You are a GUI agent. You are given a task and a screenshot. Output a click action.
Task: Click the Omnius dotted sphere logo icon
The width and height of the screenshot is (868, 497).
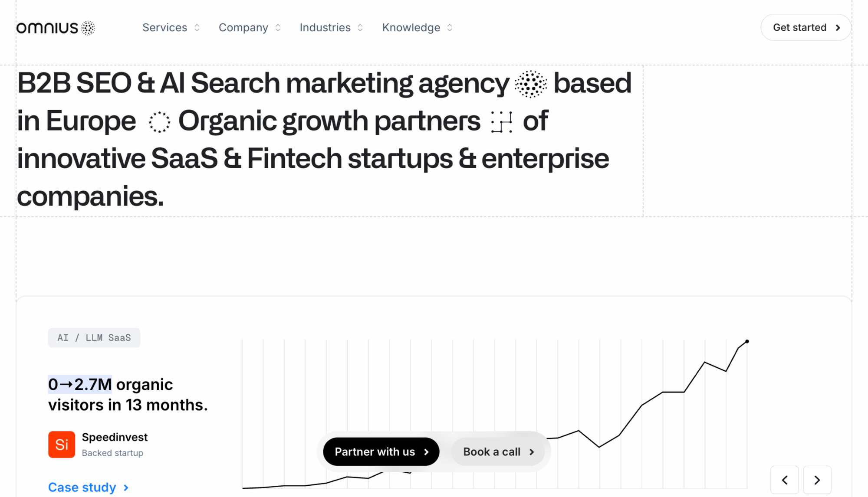pos(88,28)
